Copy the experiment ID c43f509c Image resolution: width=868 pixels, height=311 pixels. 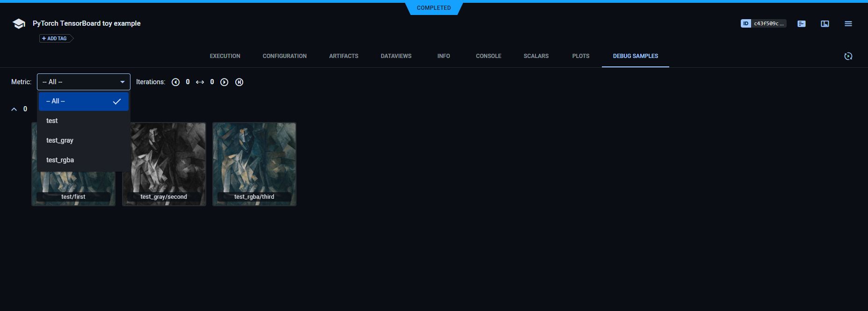[x=763, y=23]
